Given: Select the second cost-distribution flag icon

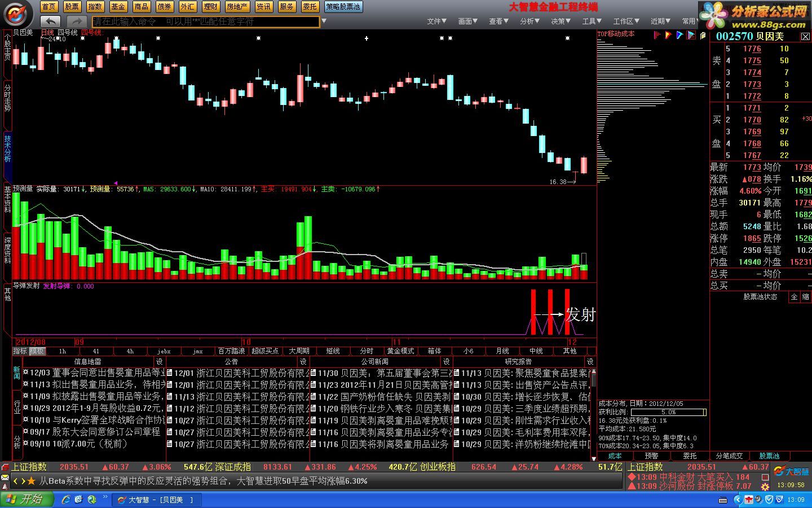Looking at the screenshot, I should tap(668, 35).
